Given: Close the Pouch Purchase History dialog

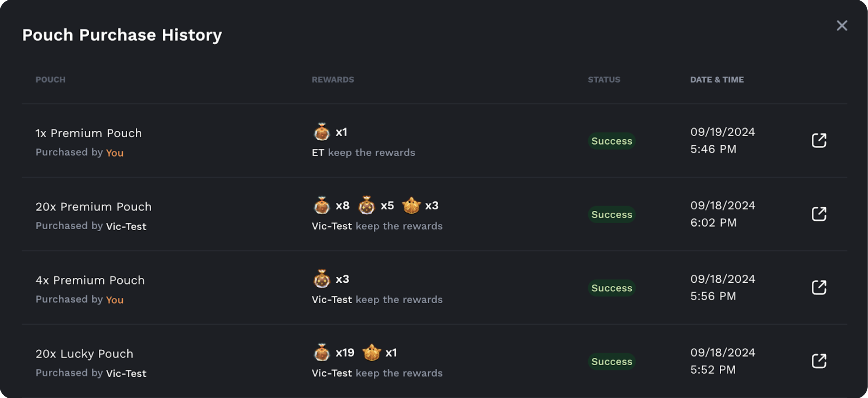Looking at the screenshot, I should tap(842, 25).
